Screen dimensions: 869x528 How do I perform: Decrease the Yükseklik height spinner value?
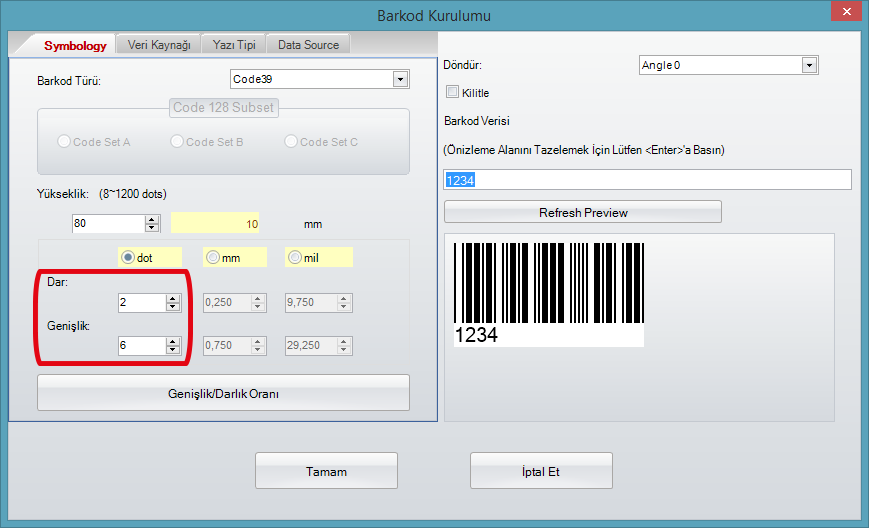pyautogui.click(x=153, y=228)
